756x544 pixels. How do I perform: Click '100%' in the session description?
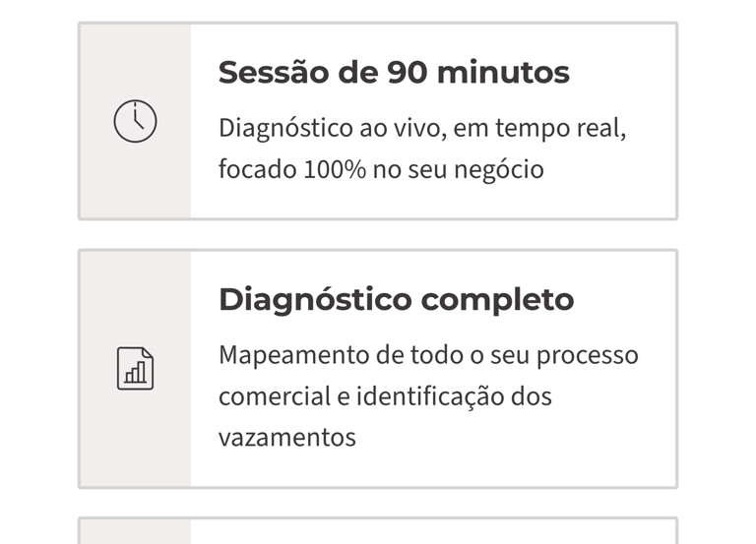tap(335, 169)
